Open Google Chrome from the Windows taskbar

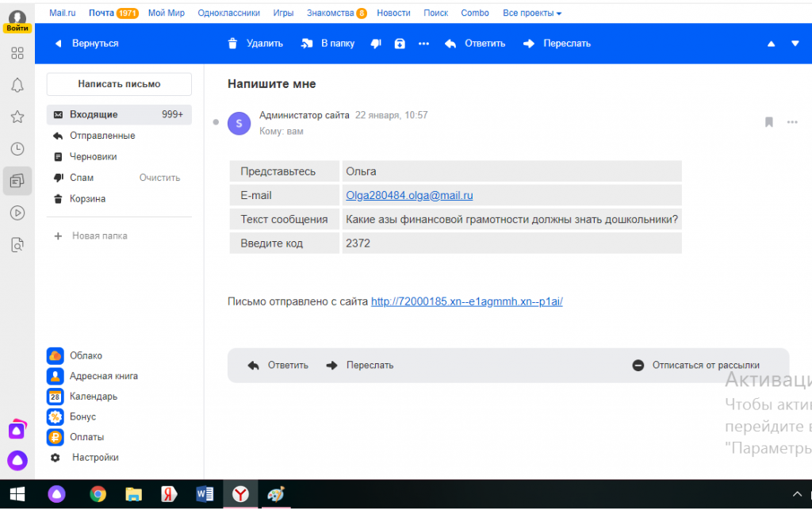[x=98, y=494]
